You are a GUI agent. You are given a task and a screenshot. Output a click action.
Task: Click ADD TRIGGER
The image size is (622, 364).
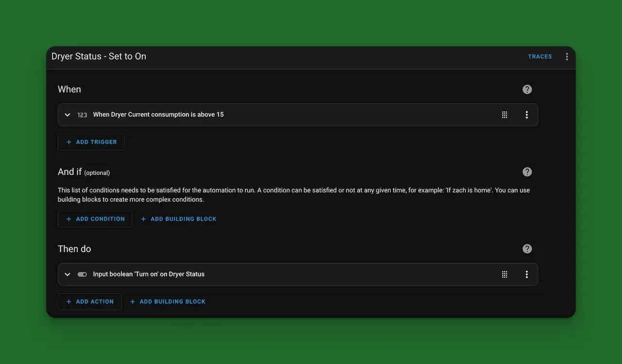point(90,142)
